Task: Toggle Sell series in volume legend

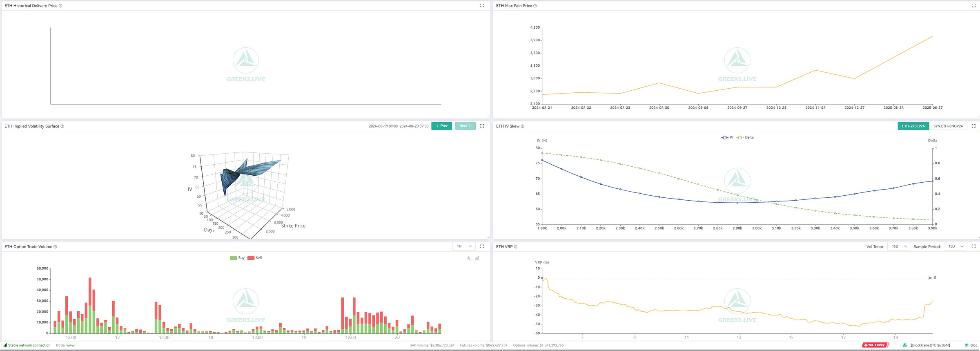Action: tap(254, 258)
